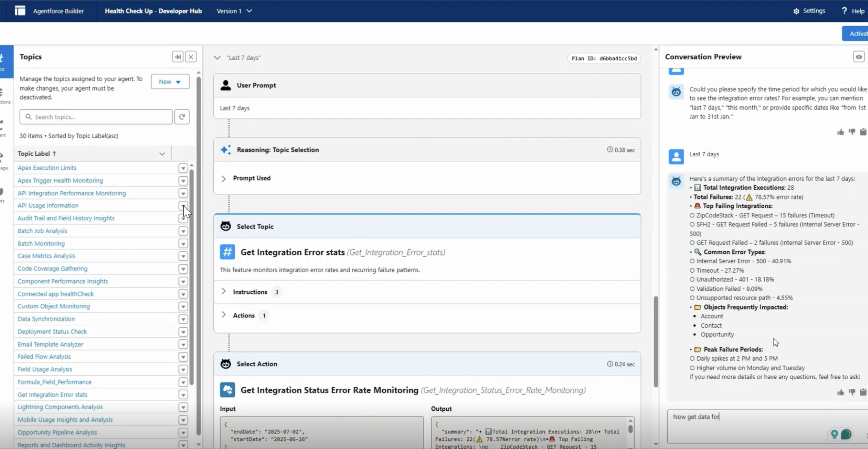Open the Get Integration Error stats topic link

(x=53, y=394)
